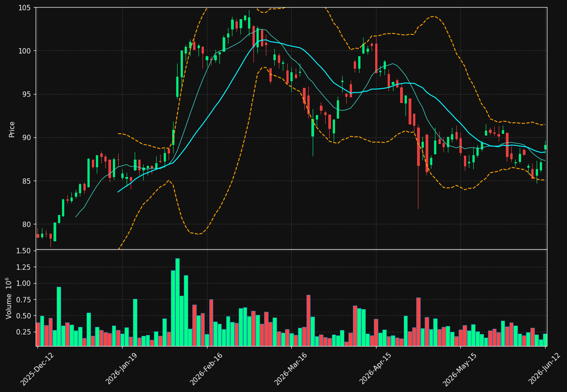
Task: Click the 1.25 volume tick label
Action: pos(23,267)
